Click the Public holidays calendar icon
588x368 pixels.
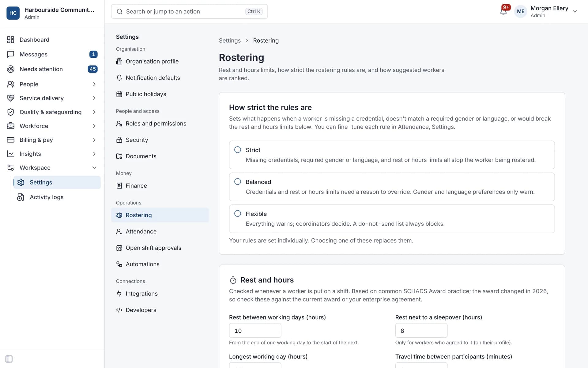point(119,94)
